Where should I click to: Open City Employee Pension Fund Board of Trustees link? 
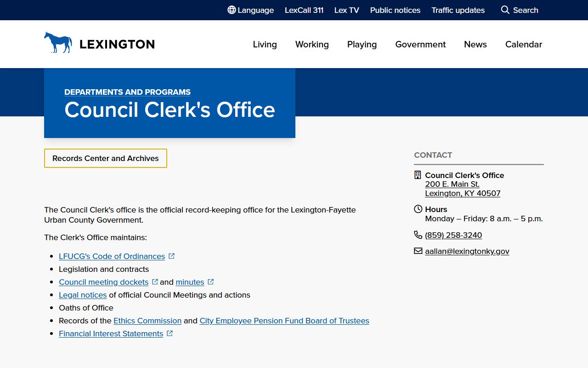click(284, 321)
